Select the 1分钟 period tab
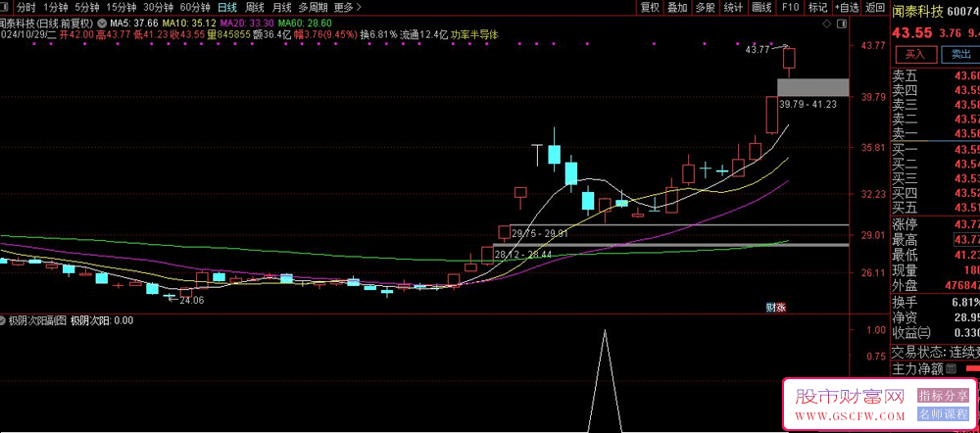Viewport: 980px width, 433px height. (x=54, y=8)
